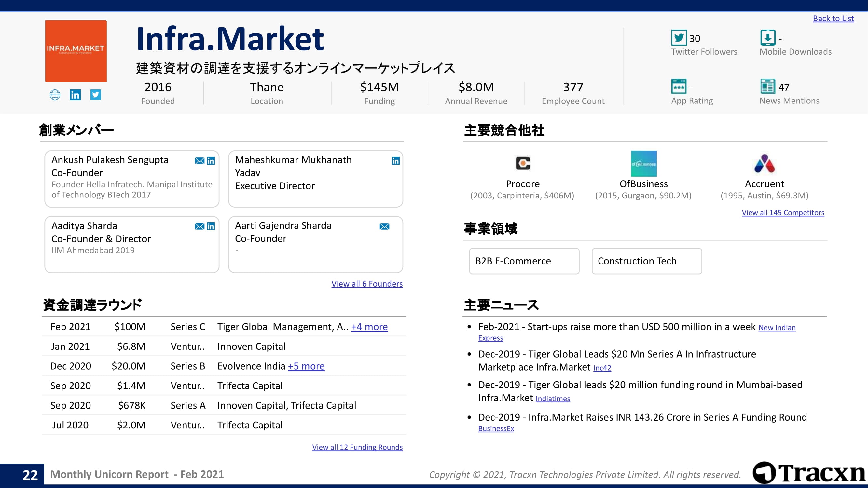Expand '+5 more' investors in Series B

point(306,366)
